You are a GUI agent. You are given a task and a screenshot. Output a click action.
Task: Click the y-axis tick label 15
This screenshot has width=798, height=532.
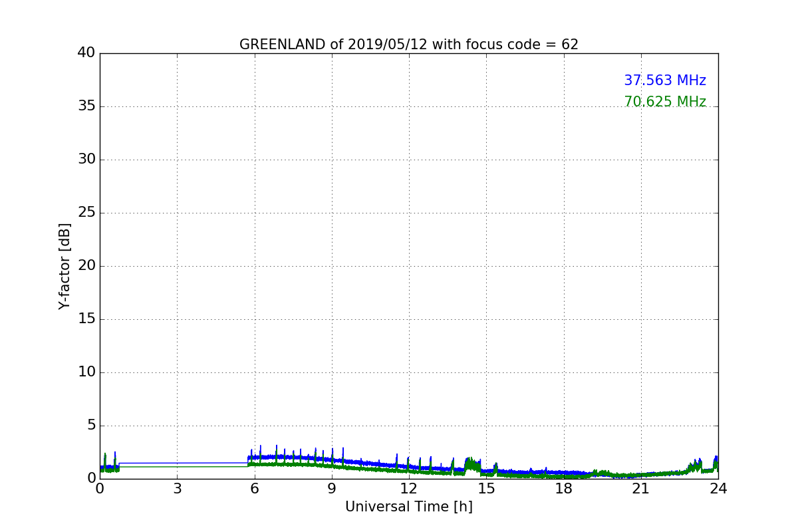click(x=86, y=319)
